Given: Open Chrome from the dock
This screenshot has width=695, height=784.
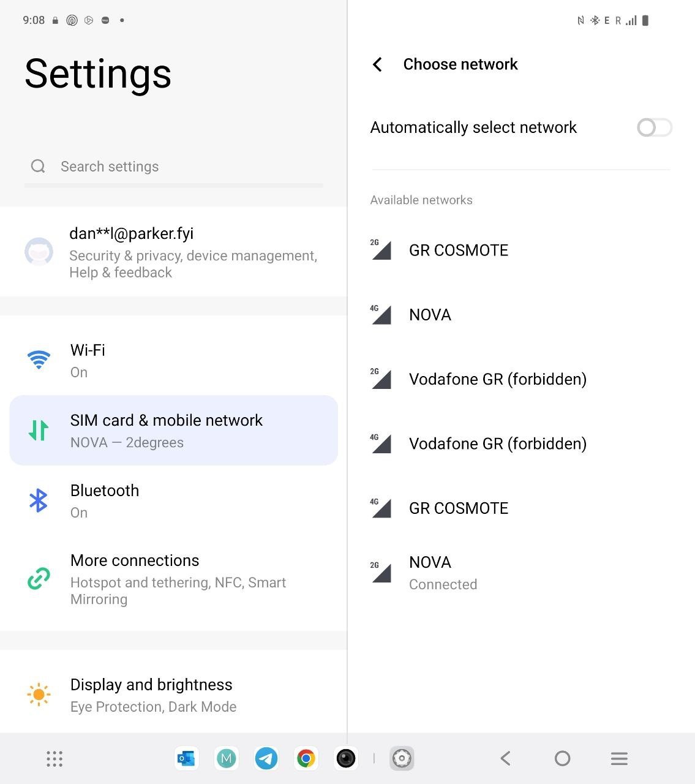Looking at the screenshot, I should pyautogui.click(x=306, y=759).
